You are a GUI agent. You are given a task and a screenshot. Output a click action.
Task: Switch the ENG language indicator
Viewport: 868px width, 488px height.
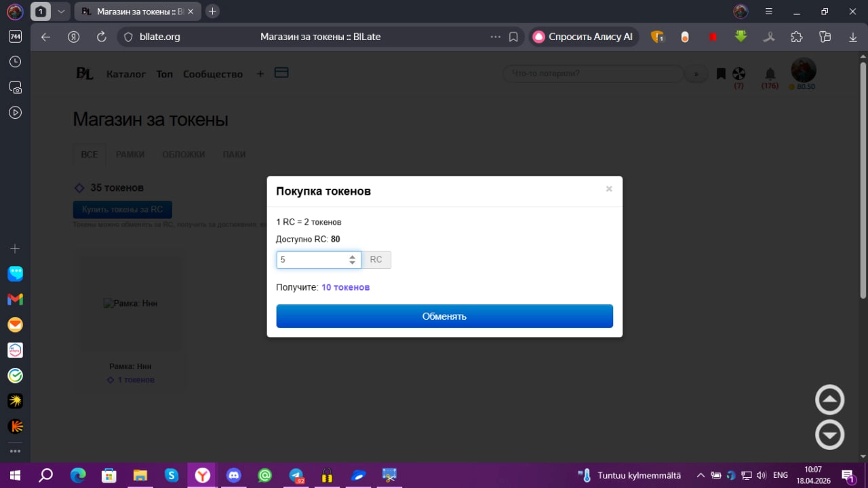pos(781,475)
